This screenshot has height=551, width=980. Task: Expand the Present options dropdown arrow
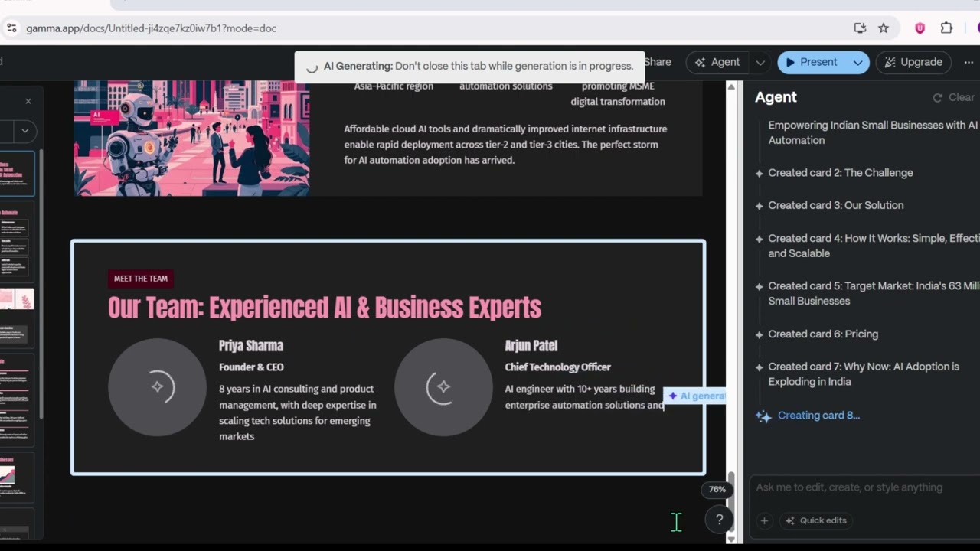[858, 62]
